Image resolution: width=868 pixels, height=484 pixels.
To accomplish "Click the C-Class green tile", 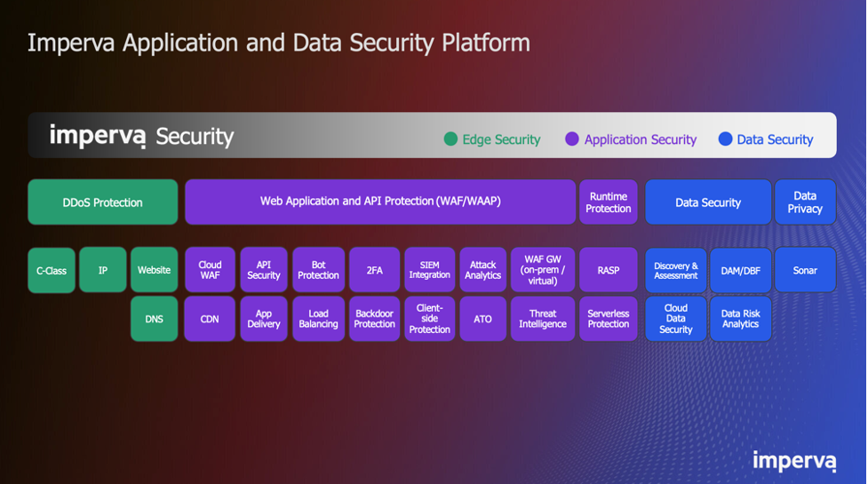I will click(52, 270).
